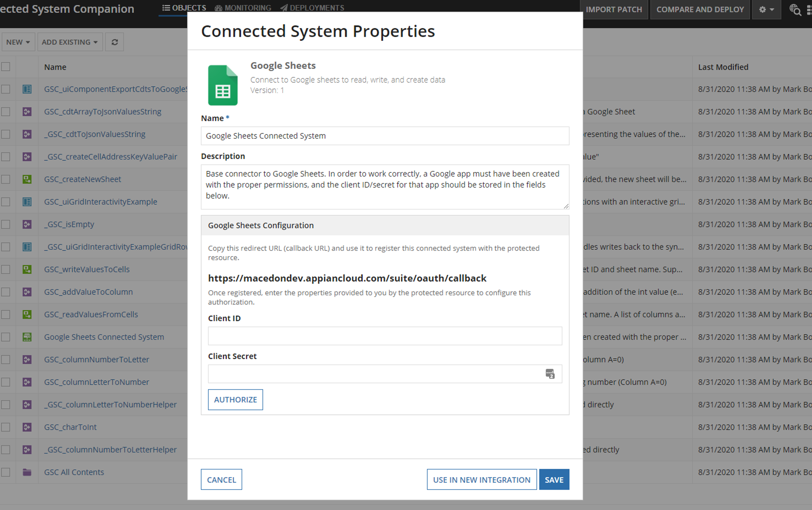Save the connected system properties

[554, 480]
